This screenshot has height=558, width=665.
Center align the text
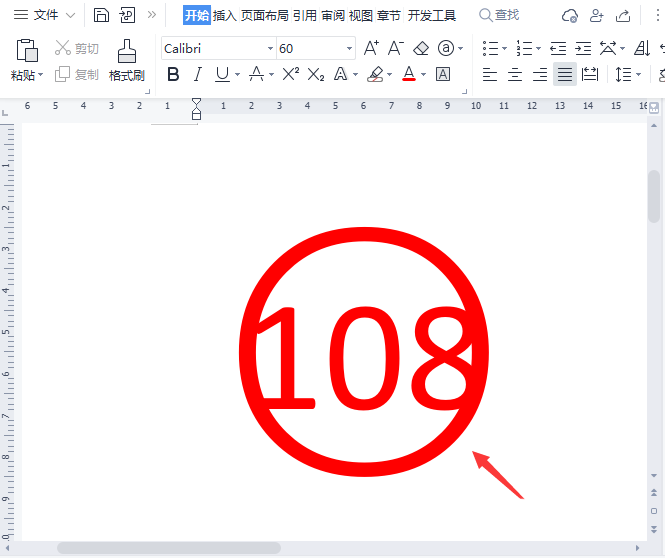click(x=515, y=74)
